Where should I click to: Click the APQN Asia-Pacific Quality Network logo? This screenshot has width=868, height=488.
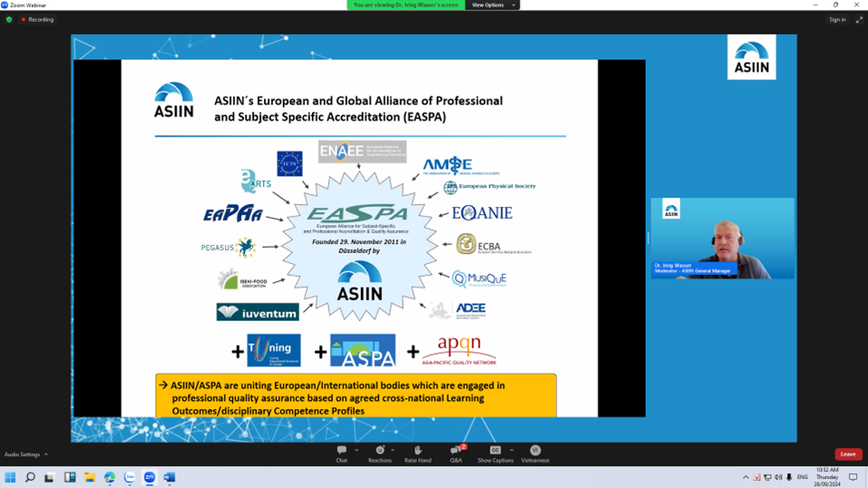[x=459, y=350]
